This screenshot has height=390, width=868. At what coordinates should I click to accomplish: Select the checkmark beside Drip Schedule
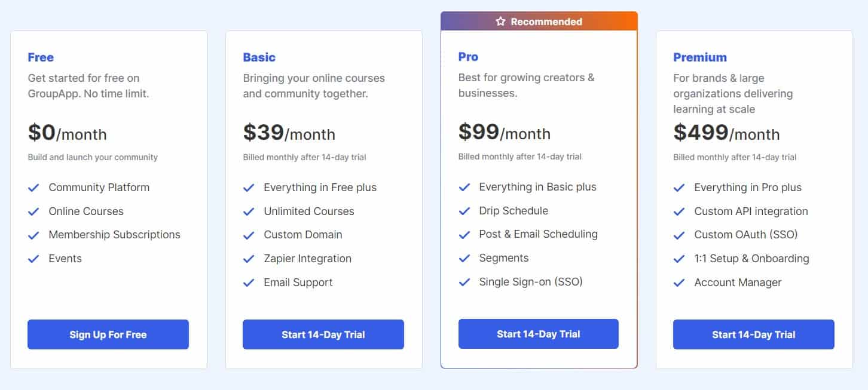tap(464, 210)
